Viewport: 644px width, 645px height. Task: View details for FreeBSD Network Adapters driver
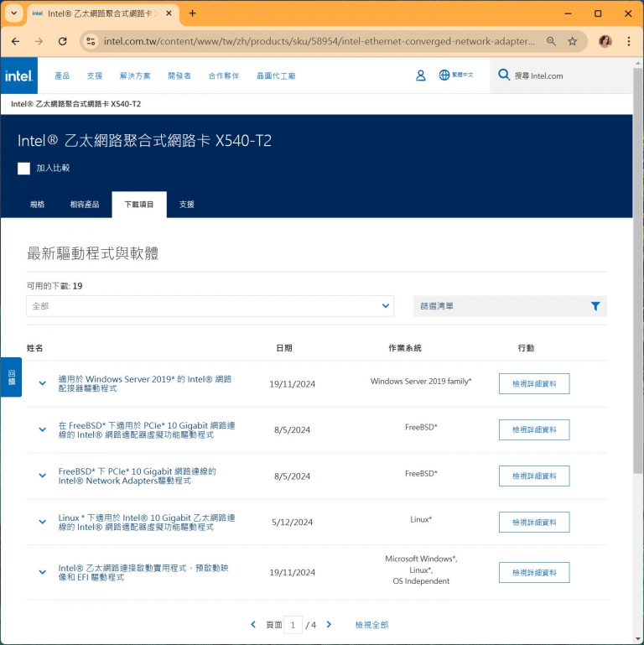[534, 476]
